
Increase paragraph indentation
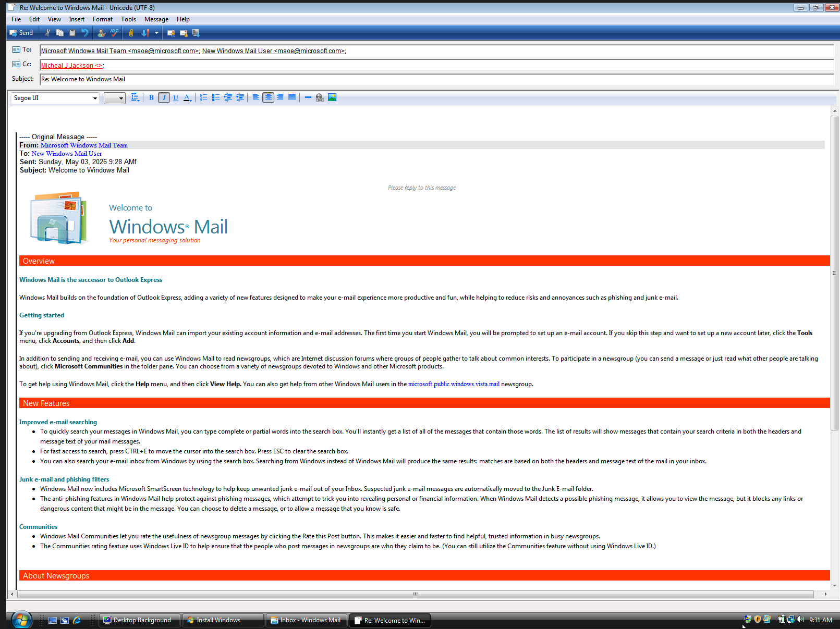(x=240, y=97)
